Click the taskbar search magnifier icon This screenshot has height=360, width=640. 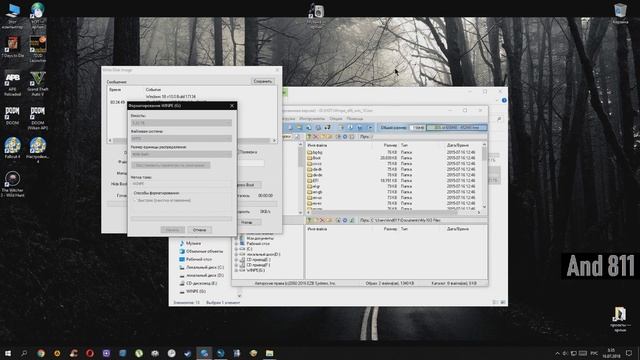tap(24, 353)
